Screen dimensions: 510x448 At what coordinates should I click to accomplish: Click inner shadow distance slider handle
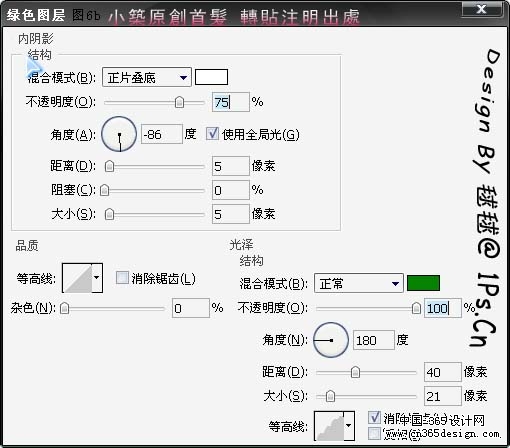[109, 166]
